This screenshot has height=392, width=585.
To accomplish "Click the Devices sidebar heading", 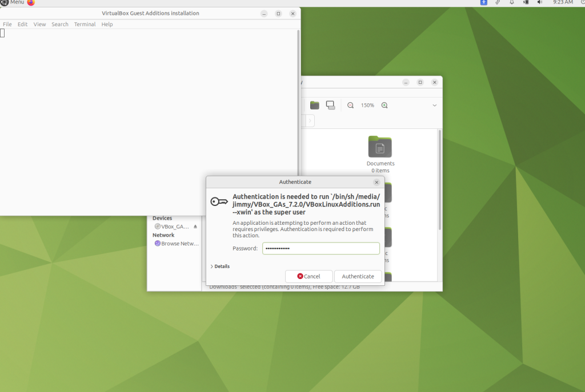I will (162, 219).
